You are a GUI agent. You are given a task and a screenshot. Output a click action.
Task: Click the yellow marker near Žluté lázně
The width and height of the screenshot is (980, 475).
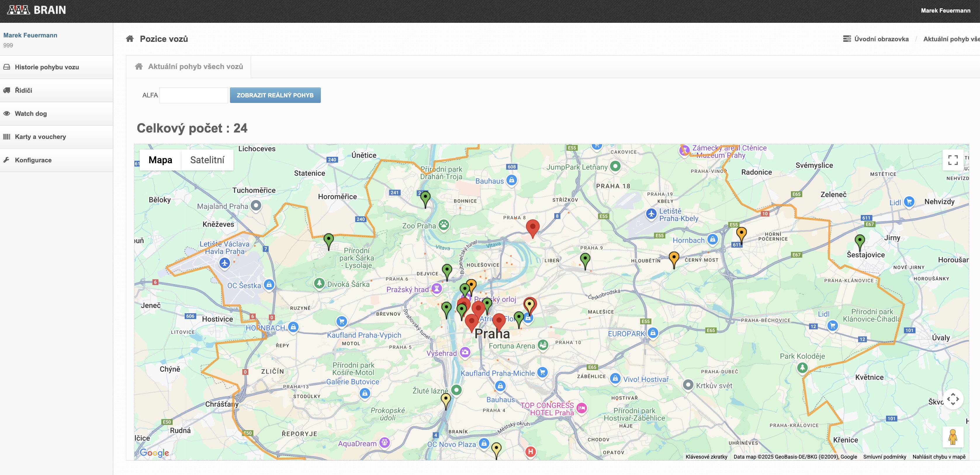coord(446,402)
